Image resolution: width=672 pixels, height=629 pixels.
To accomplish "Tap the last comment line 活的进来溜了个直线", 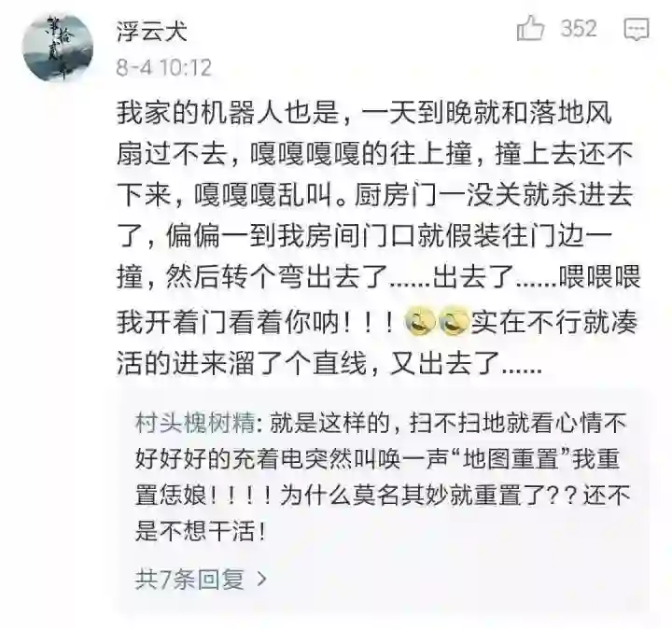I will coord(329,362).
